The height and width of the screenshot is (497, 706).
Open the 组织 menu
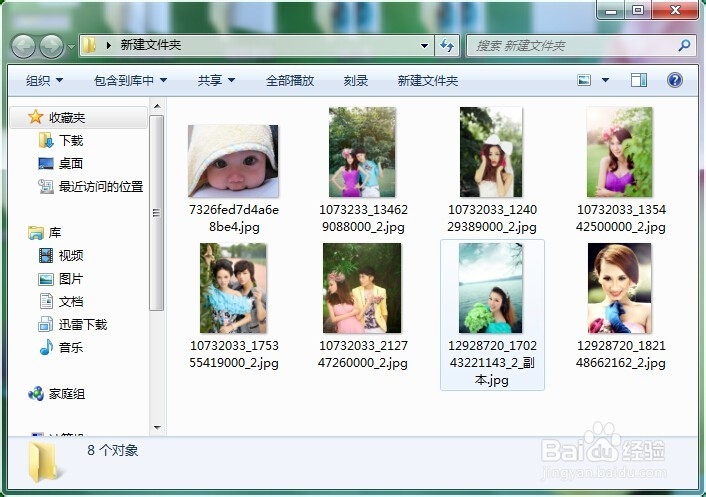tap(44, 81)
